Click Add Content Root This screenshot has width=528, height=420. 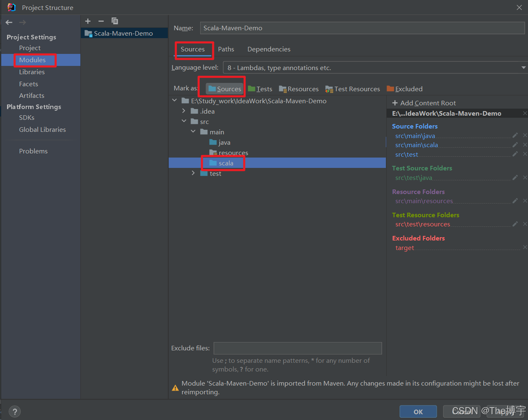coord(424,103)
